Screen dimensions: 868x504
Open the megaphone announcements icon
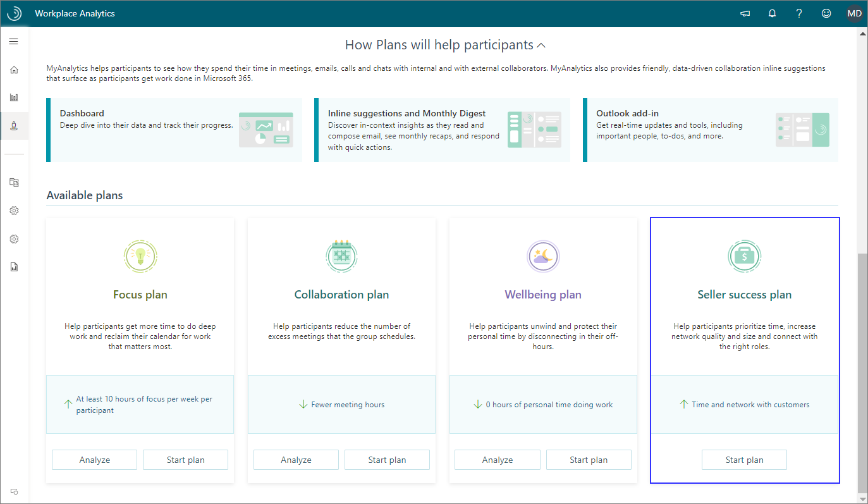tap(745, 13)
